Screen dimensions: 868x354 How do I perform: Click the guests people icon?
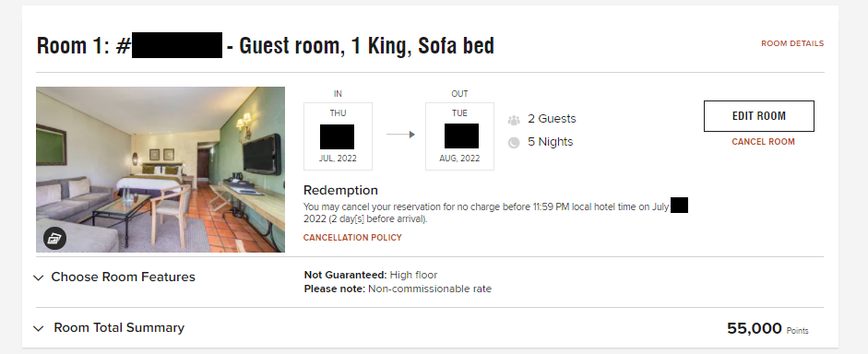pyautogui.click(x=514, y=120)
